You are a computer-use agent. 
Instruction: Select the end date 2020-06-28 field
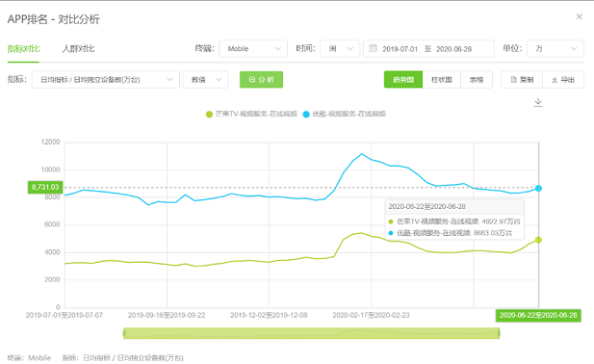pyautogui.click(x=453, y=49)
